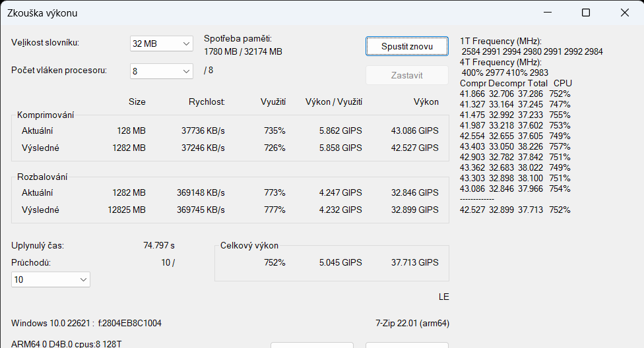Screen dimensions: 644x348
Task: Click the Rozbalování group heading
Action: [42, 177]
